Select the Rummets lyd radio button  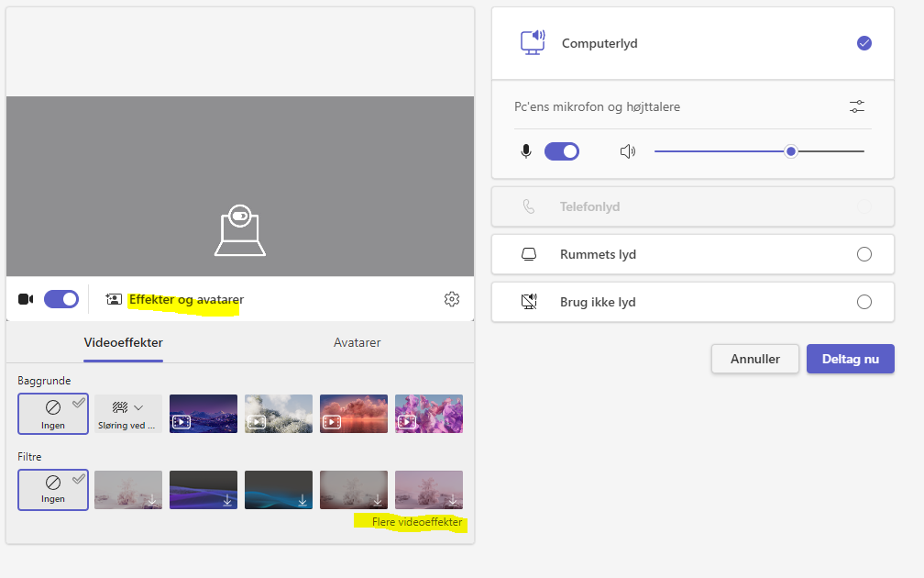pos(863,255)
